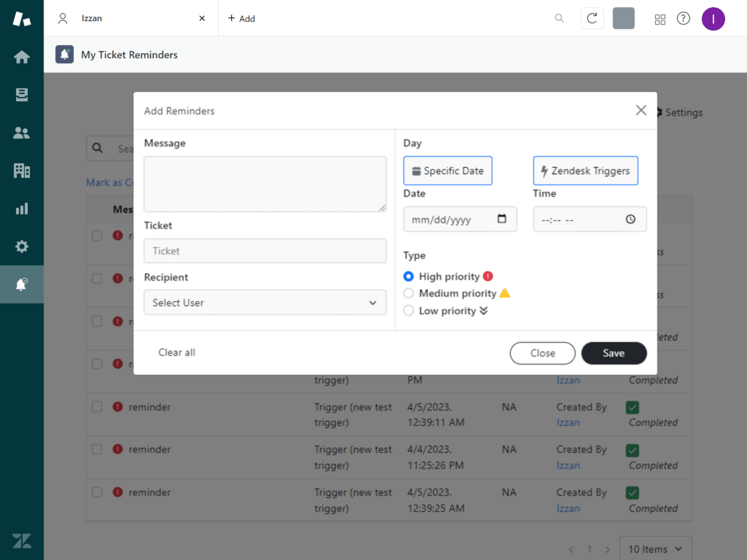This screenshot has height=560, width=747.
Task: Click the Save button
Action: [614, 353]
